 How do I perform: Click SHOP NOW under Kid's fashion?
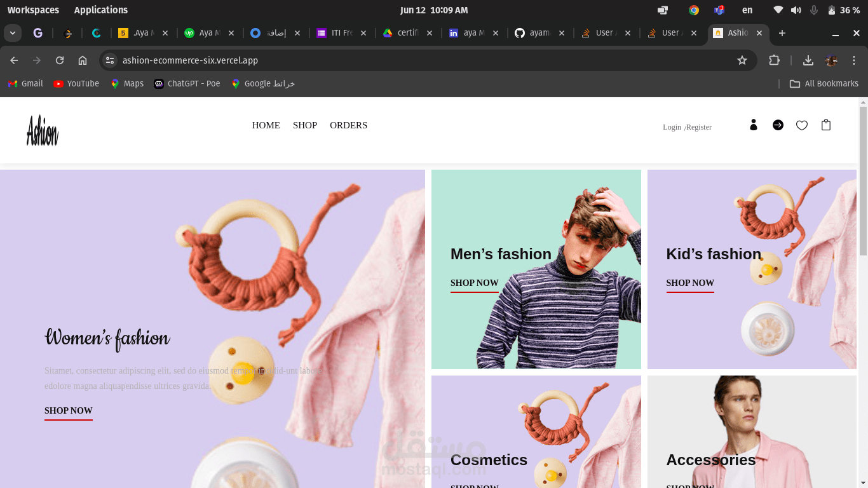(690, 283)
